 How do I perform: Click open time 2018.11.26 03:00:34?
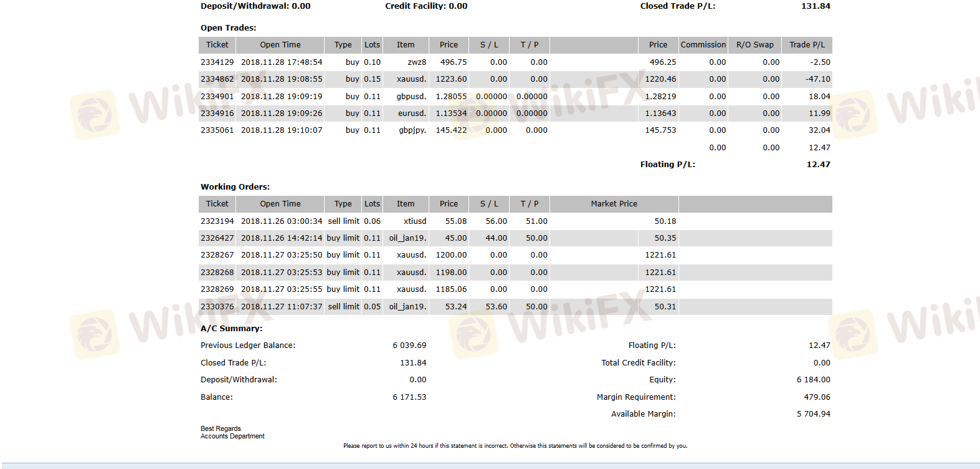coord(282,221)
